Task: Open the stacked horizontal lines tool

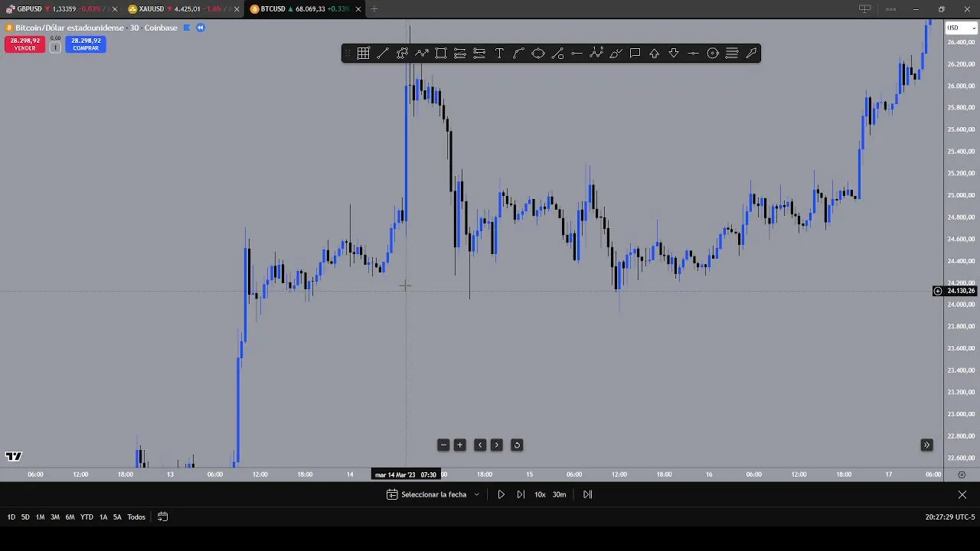Action: coord(732,53)
